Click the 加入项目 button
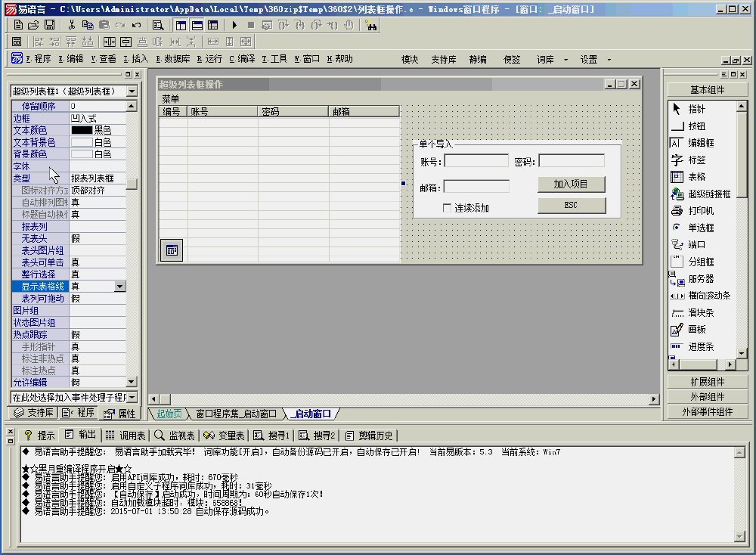The image size is (756, 555). [571, 184]
